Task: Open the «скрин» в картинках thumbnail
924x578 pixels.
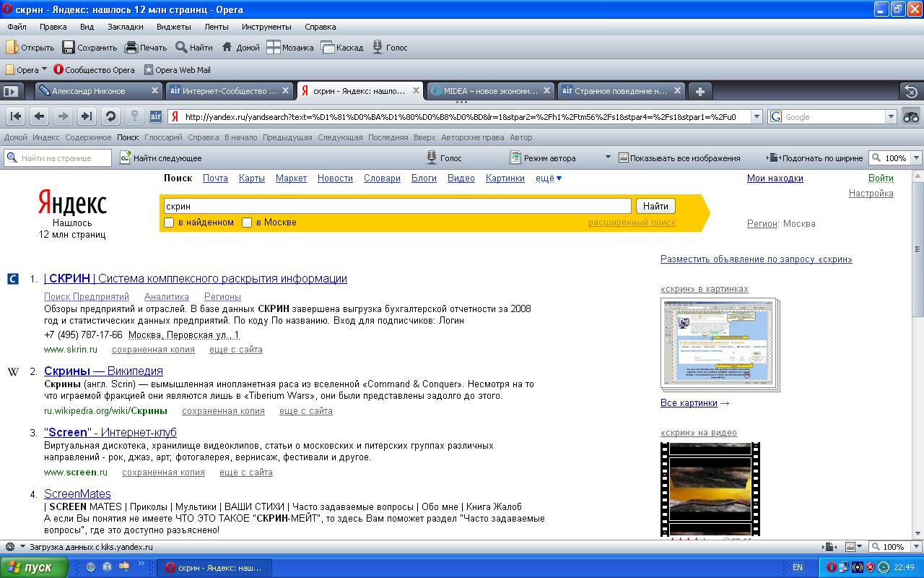Action: pyautogui.click(x=719, y=344)
